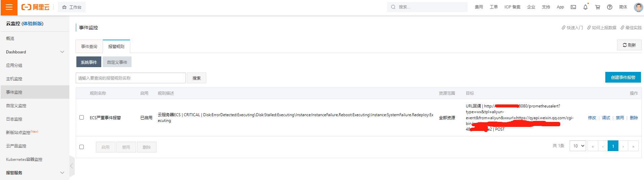Click the bulk 启用 button below table
This screenshot has width=644, height=180.
(x=106, y=147)
